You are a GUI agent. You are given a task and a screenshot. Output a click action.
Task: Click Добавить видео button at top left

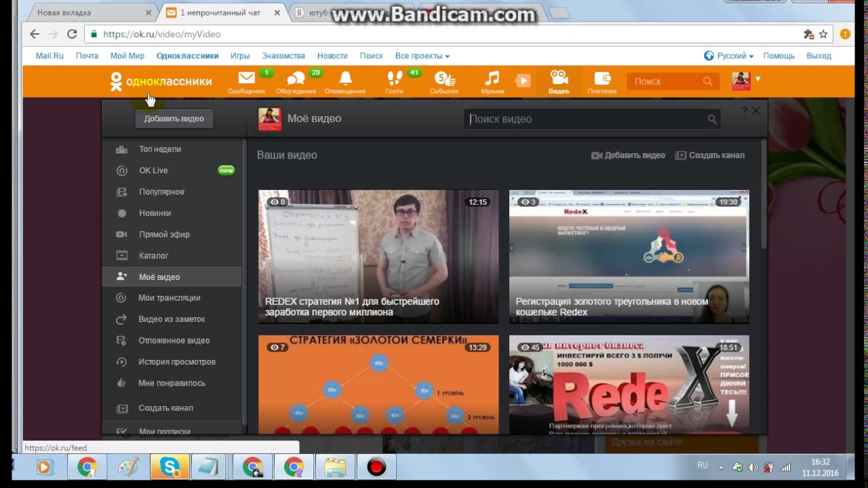point(174,119)
